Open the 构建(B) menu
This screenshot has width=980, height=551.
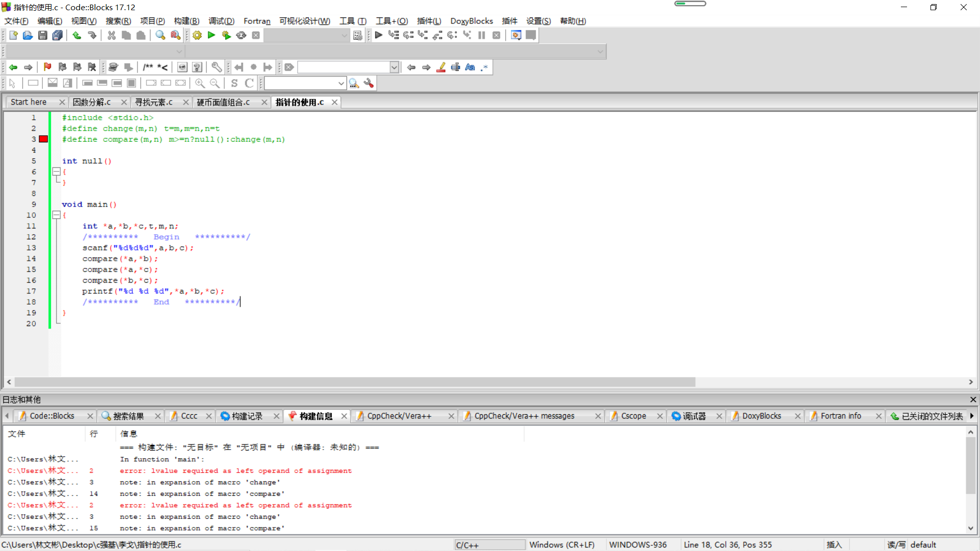[186, 21]
